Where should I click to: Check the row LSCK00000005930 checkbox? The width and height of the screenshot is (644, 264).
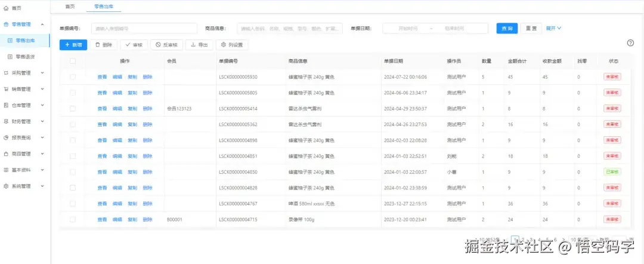73,77
